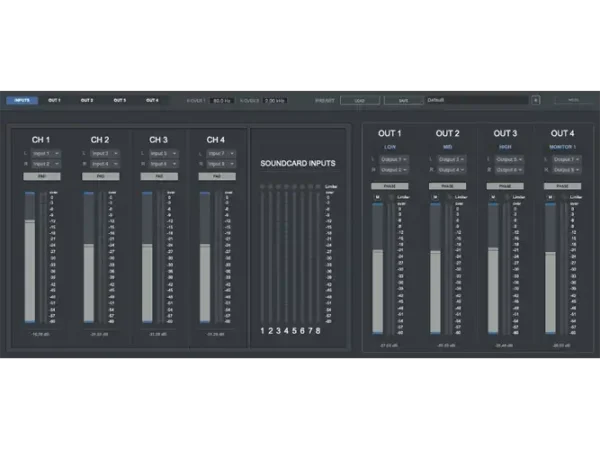Screen dimensions: 600x450
Task: Open CH 1 left input dropdown (Input 1)
Action: click(x=46, y=153)
